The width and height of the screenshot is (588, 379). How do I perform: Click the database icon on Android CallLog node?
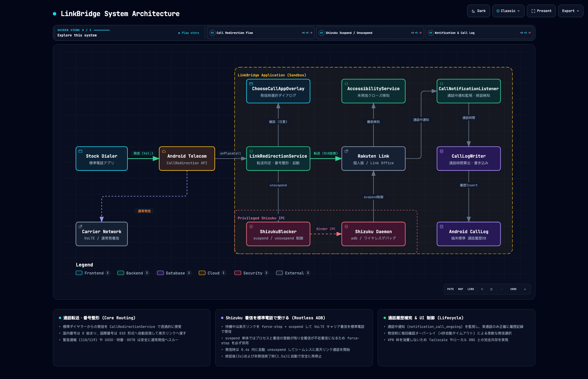442,227
